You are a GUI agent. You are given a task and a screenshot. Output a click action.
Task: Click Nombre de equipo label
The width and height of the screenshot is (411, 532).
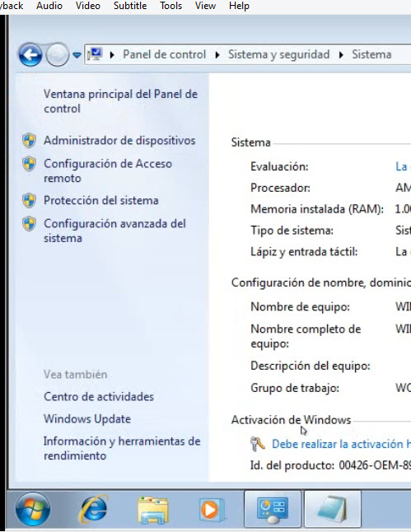tap(300, 306)
